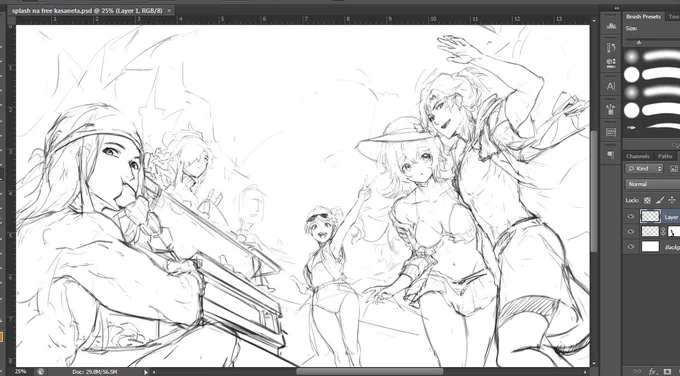Open the layer filter Kind dropdown
Screen dimensions: 680x376
click(644, 169)
